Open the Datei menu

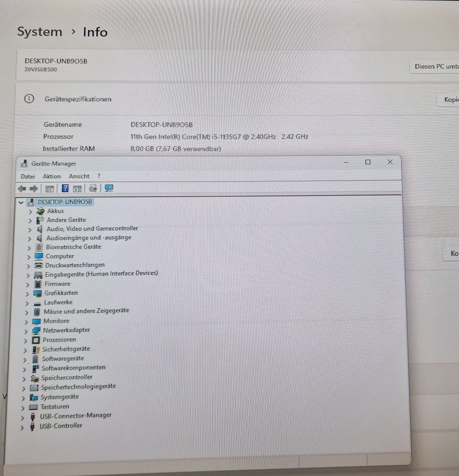pyautogui.click(x=28, y=176)
